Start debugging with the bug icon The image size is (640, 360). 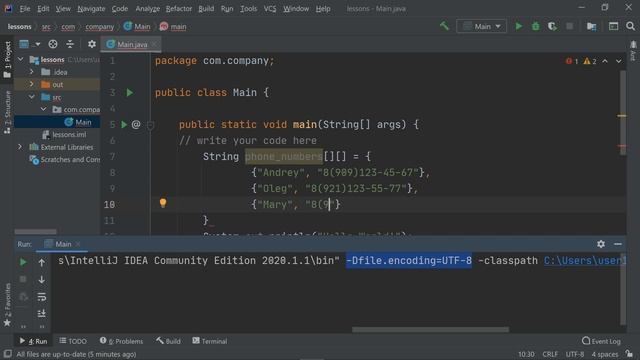536,26
